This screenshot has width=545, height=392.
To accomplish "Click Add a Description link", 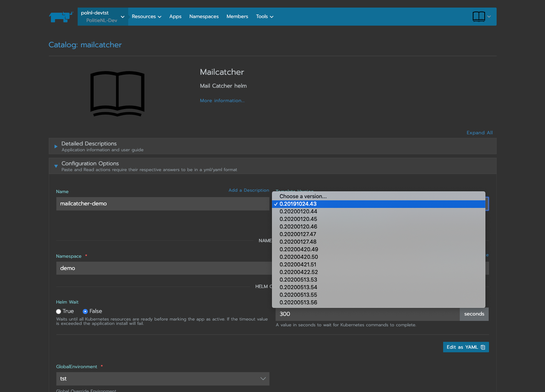I will [249, 190].
